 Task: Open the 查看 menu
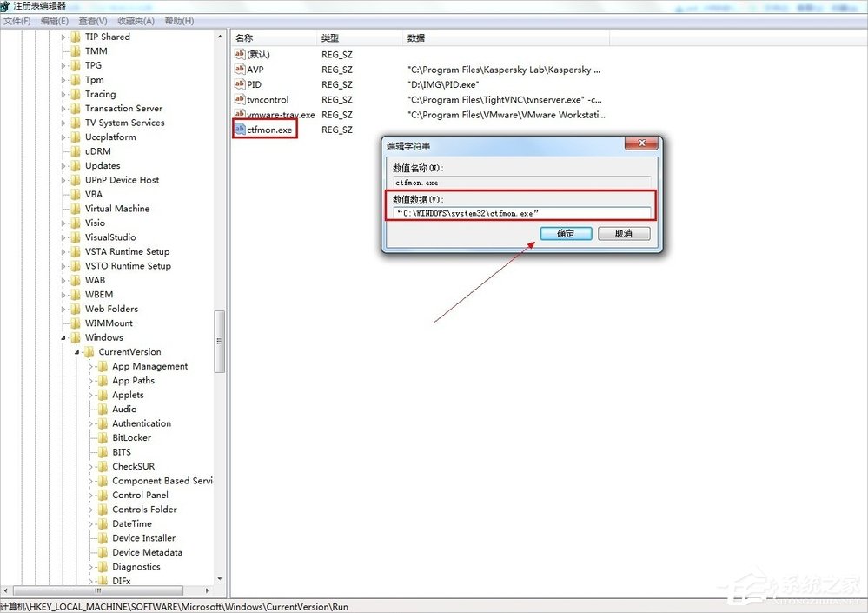click(90, 20)
